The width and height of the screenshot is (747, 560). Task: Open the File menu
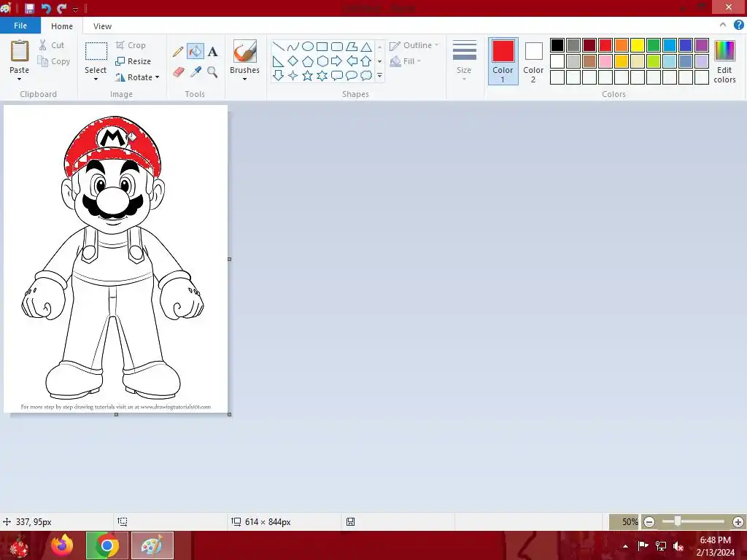pyautogui.click(x=20, y=26)
